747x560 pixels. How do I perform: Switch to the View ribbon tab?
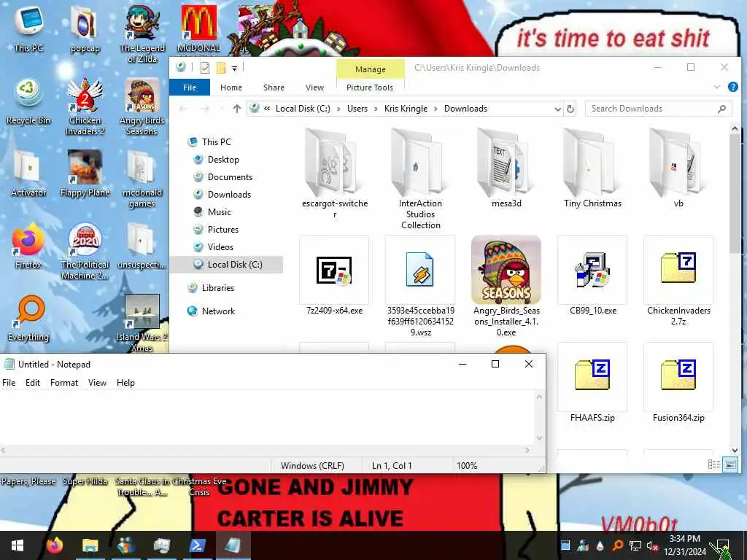point(314,87)
